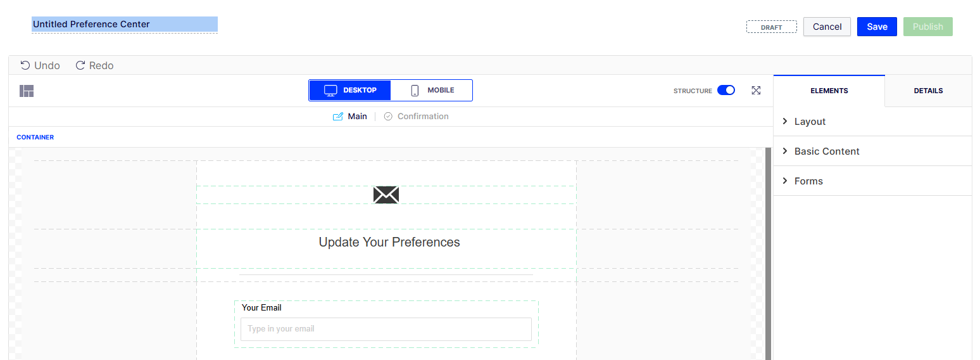Select the envelope image in canvas
Image resolution: width=980 pixels, height=360 pixels.
(x=386, y=195)
